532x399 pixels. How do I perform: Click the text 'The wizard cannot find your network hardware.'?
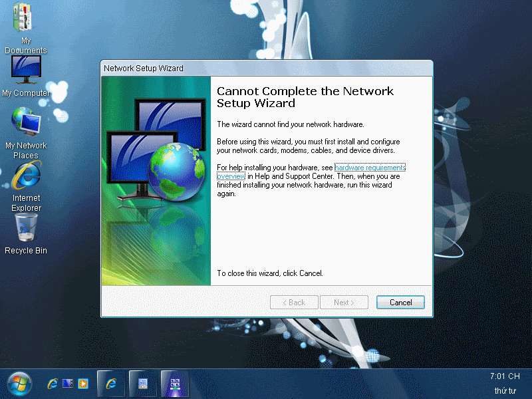291,124
